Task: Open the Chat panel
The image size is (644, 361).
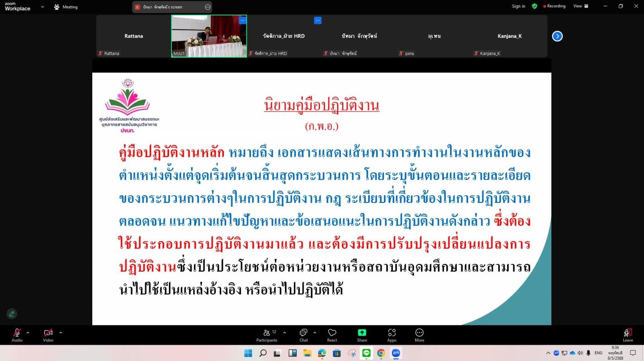Action: pos(303,335)
